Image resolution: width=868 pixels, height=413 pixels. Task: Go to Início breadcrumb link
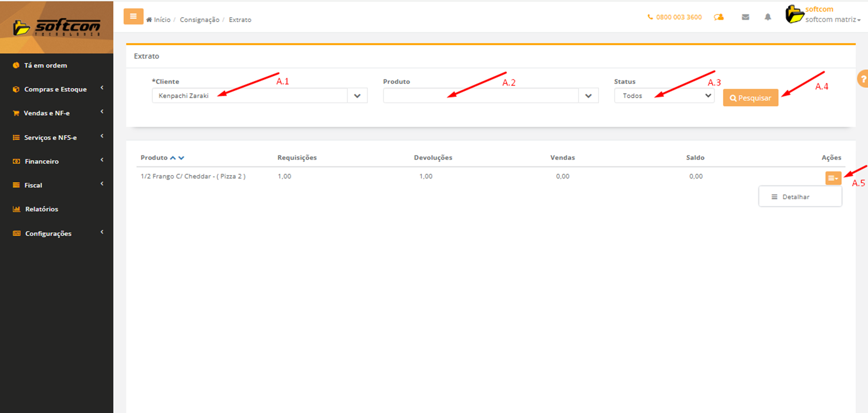coord(162,20)
